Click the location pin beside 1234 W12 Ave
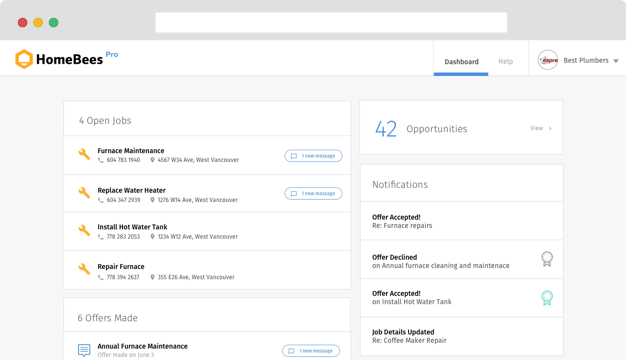626x360 pixels. [x=152, y=236]
